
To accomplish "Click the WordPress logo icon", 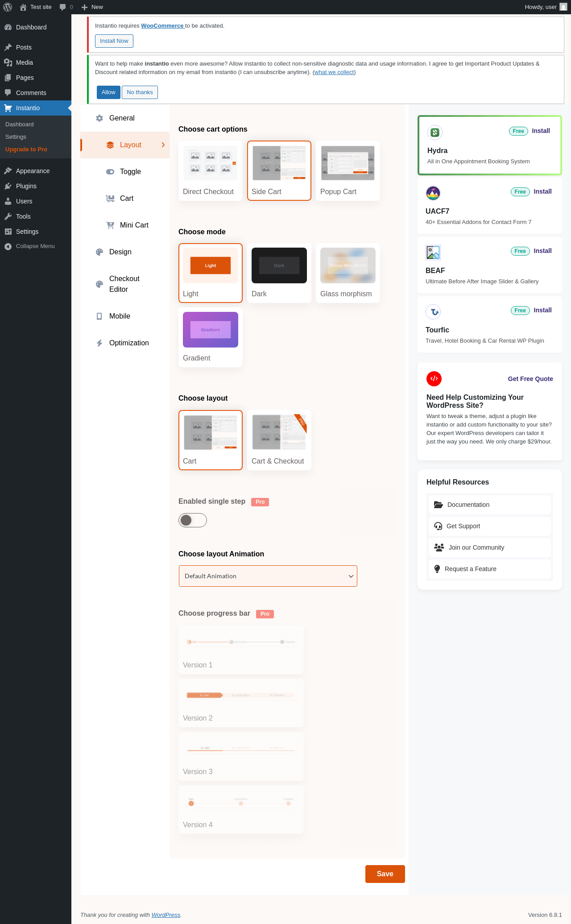I will (8, 7).
